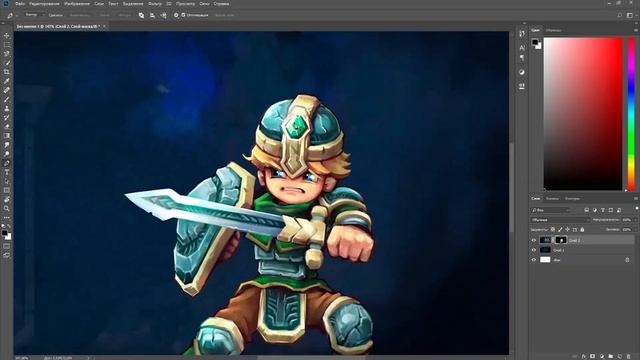Open the layer fill slider arrow

[x=636, y=229]
